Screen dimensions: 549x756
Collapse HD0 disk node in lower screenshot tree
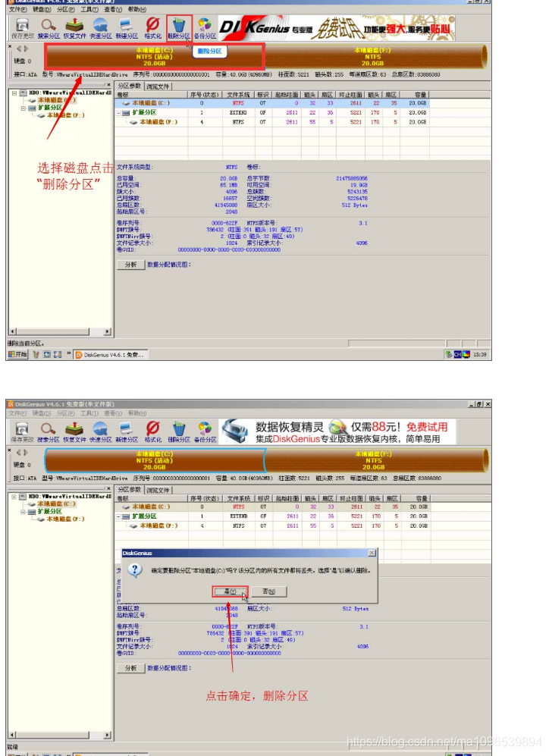(14, 497)
